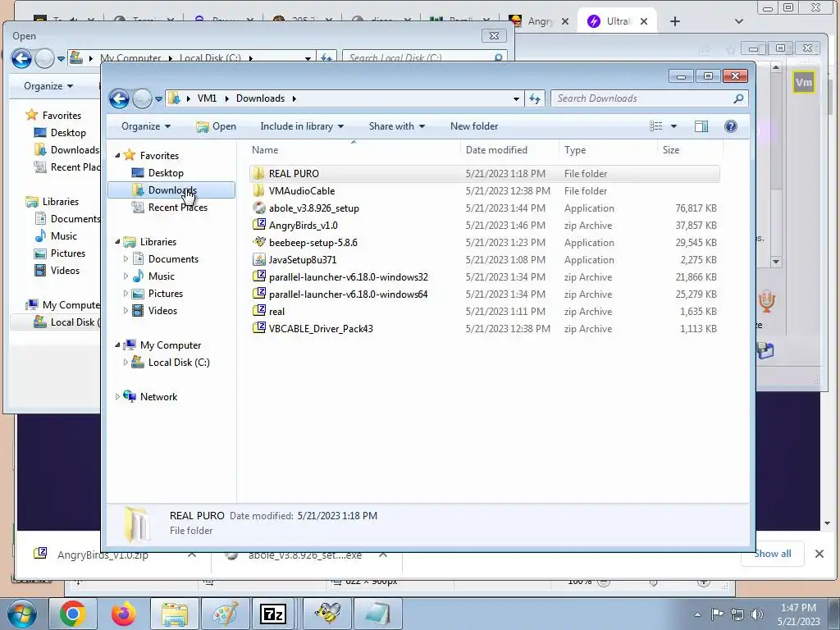This screenshot has height=630, width=840.
Task: Click Show all downloads link
Action: pyautogui.click(x=773, y=554)
